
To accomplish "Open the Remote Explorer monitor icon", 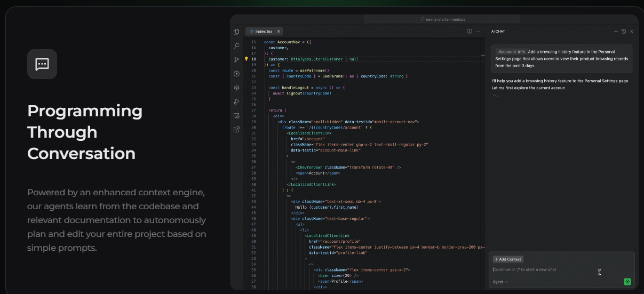I will point(236,115).
